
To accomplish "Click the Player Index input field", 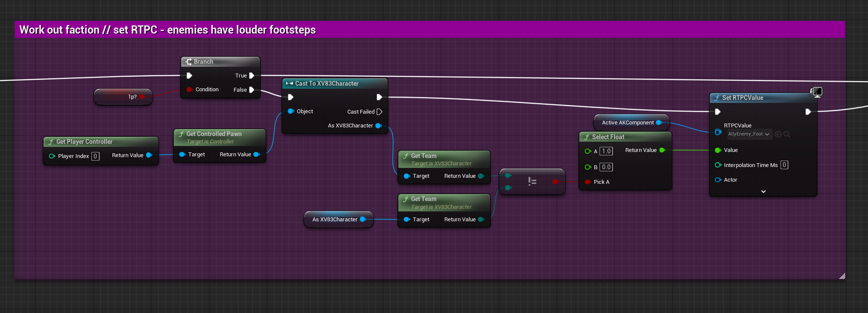I will click(x=95, y=156).
